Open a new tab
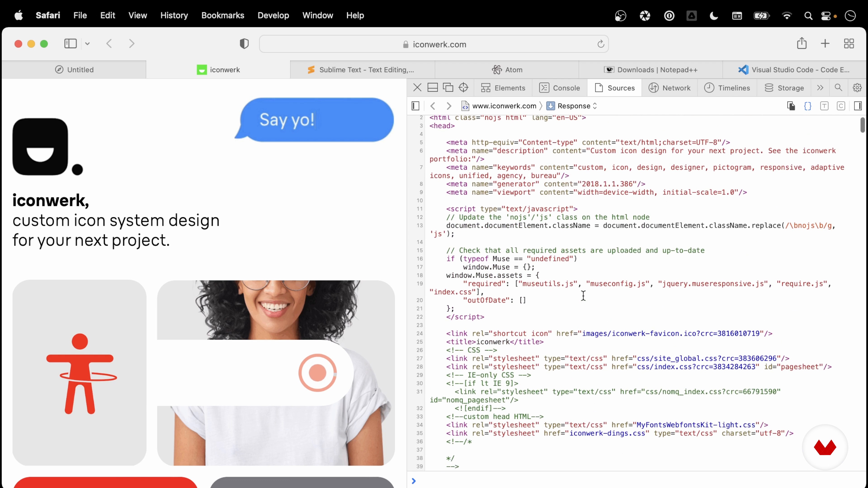This screenshot has height=488, width=868. pos(825,43)
